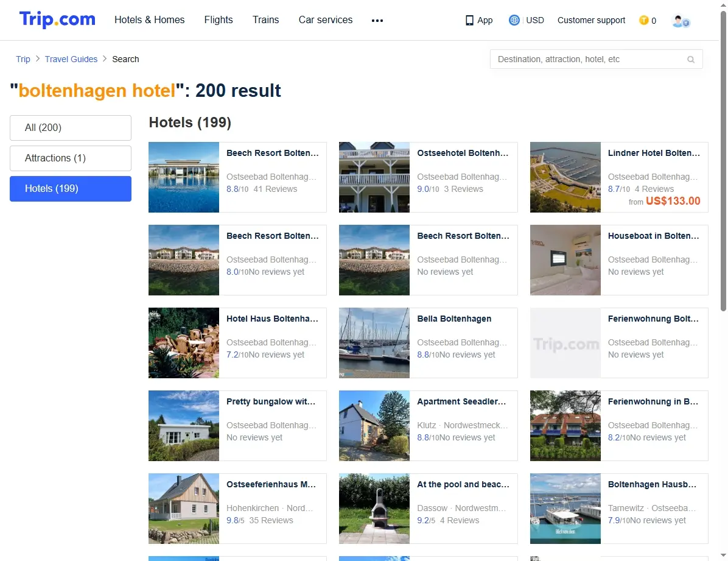Open Hotels & Homes menu
Screen dimensions: 728x561
(150, 20)
